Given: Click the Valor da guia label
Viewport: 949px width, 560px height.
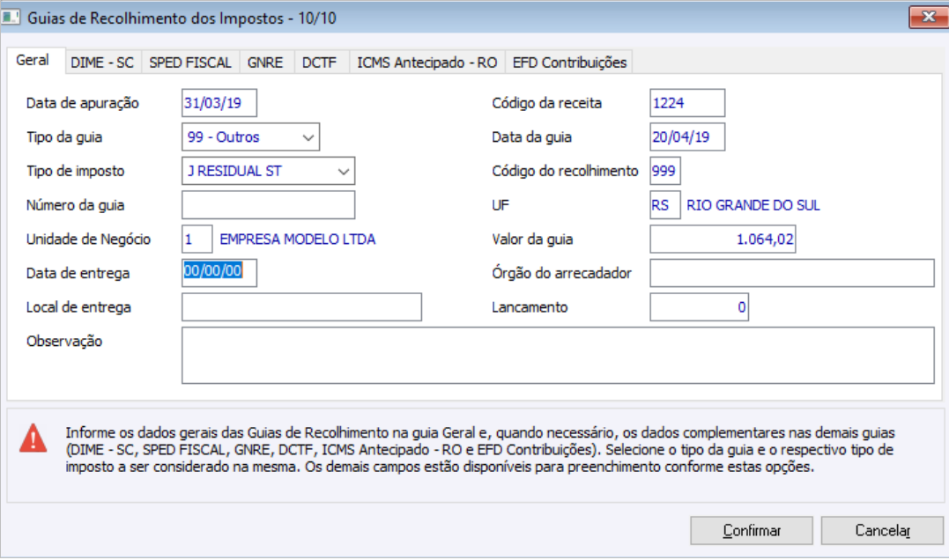Looking at the screenshot, I should click(x=532, y=239).
